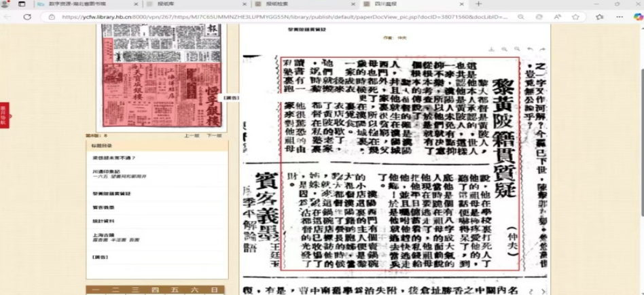Go to the previous page 上一版
Viewport: 644px width, 295px height.
tap(192, 136)
